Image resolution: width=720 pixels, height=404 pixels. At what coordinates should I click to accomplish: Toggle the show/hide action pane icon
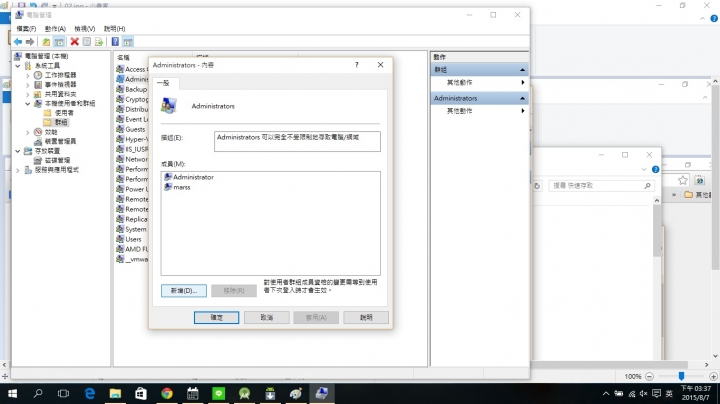click(128, 42)
